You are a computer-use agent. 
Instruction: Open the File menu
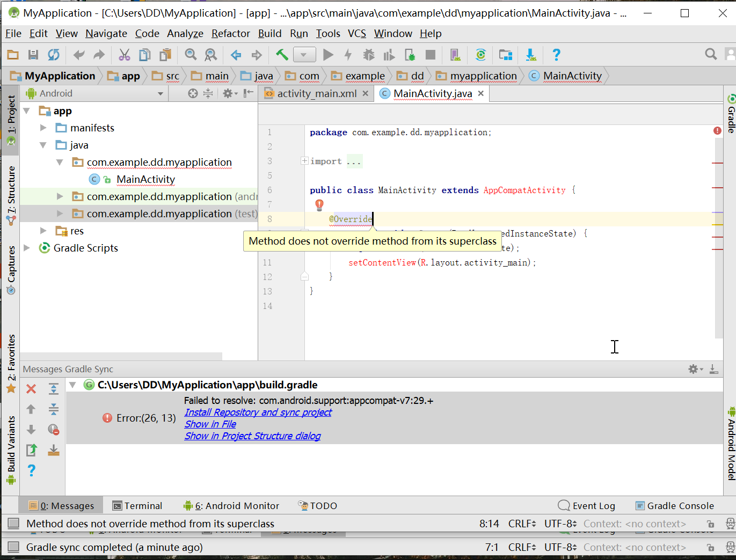coord(13,33)
